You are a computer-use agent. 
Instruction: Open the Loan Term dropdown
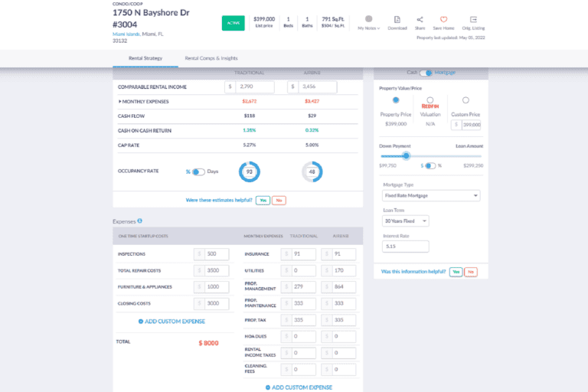pos(405,220)
